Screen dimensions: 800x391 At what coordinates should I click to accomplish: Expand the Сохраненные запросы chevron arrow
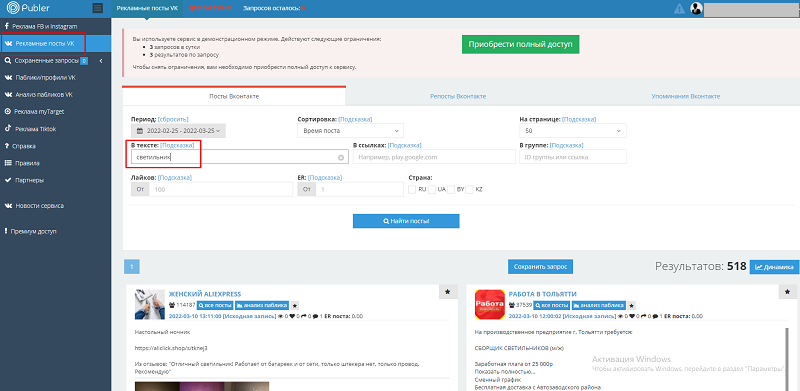point(101,61)
